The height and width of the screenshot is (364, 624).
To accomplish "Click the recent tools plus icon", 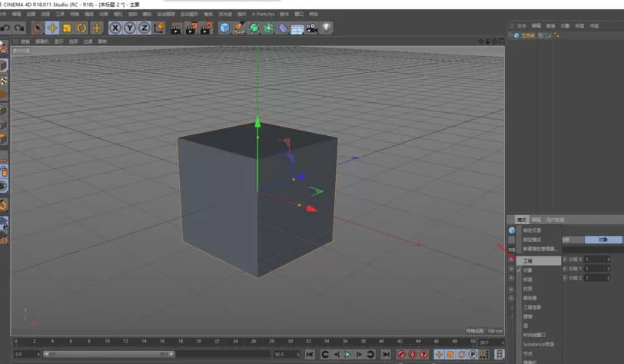I will (96, 28).
